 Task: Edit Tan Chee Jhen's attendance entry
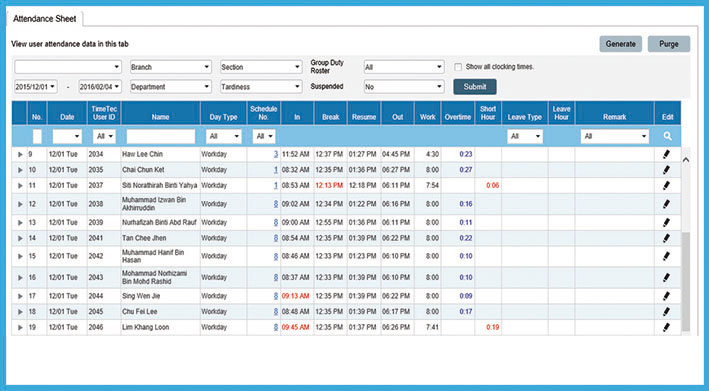point(666,238)
